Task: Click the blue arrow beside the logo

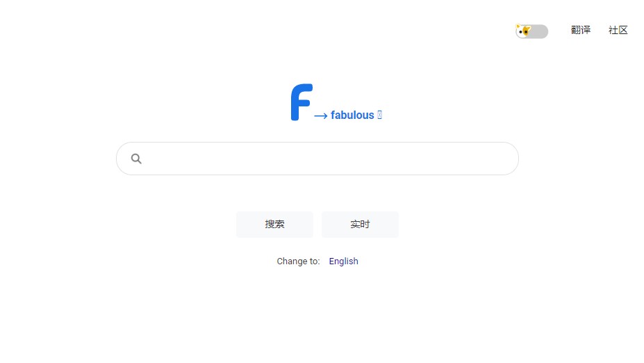Action: pyautogui.click(x=320, y=116)
